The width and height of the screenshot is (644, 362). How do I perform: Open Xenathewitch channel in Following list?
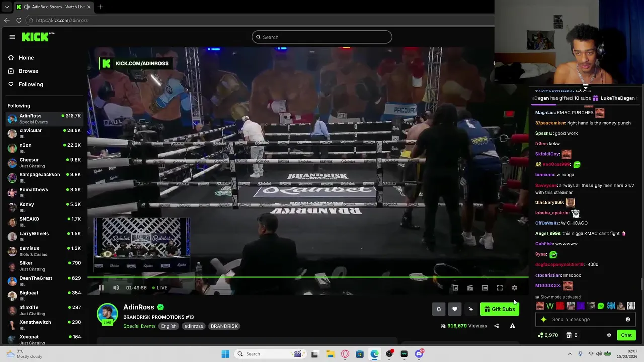click(44, 325)
